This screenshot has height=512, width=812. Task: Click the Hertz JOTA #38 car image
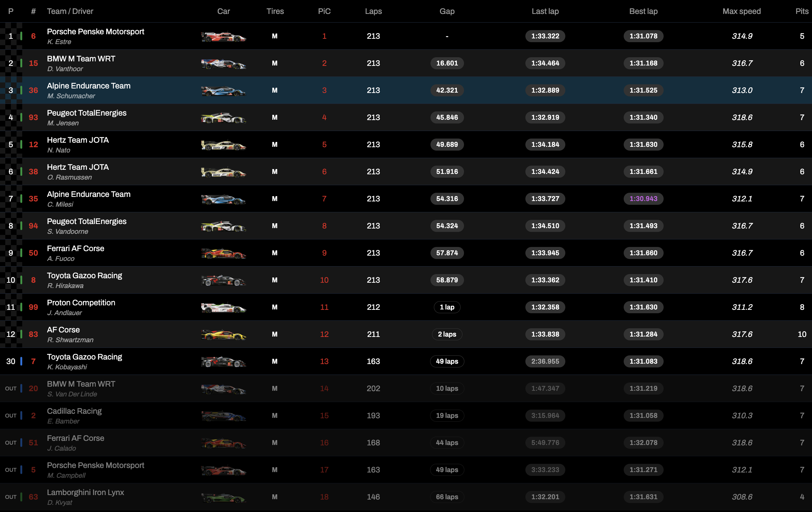224,172
